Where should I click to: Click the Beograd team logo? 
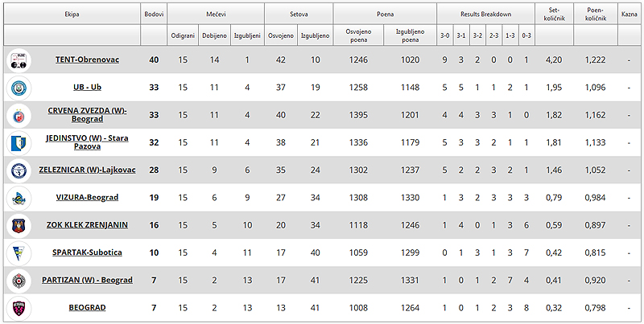[19, 308]
